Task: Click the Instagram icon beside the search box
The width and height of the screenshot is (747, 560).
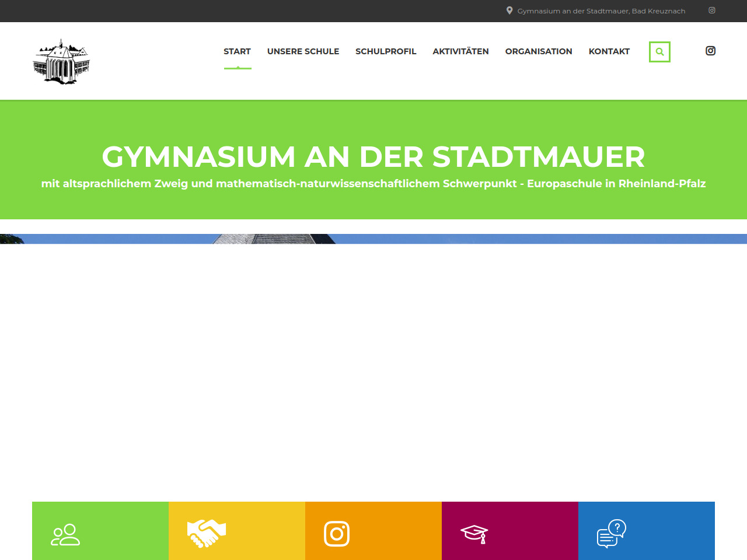Action: 710,51
